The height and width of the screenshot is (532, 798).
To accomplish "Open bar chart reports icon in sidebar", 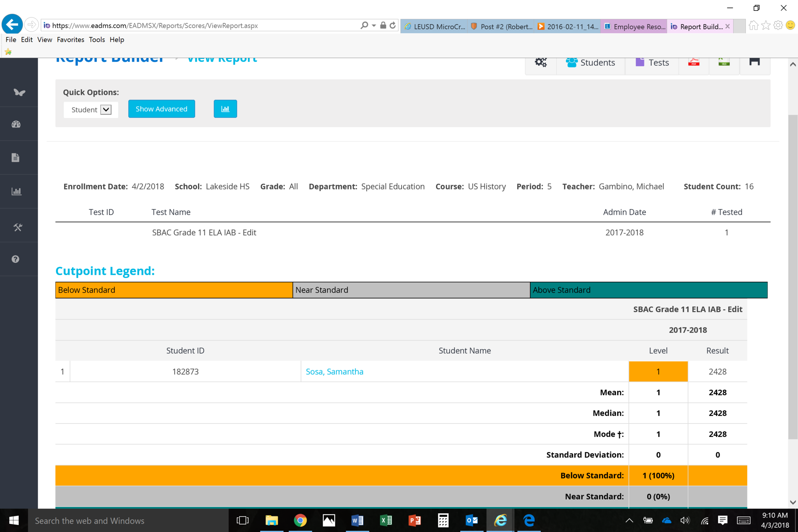I will click(x=16, y=191).
